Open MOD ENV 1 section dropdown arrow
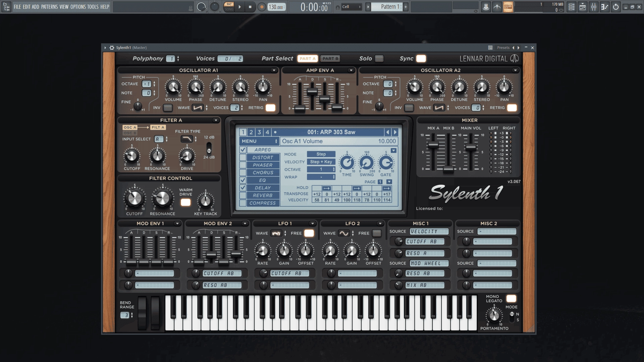 click(177, 224)
